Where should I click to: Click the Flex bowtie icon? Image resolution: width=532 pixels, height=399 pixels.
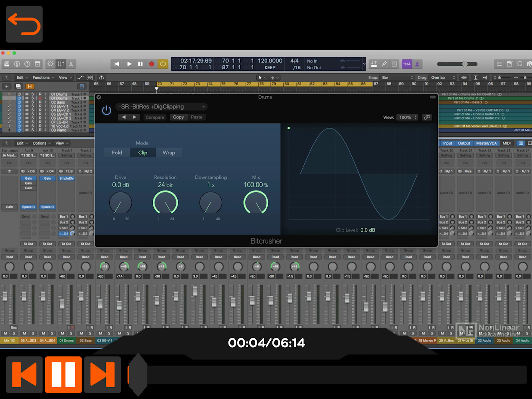coord(90,77)
